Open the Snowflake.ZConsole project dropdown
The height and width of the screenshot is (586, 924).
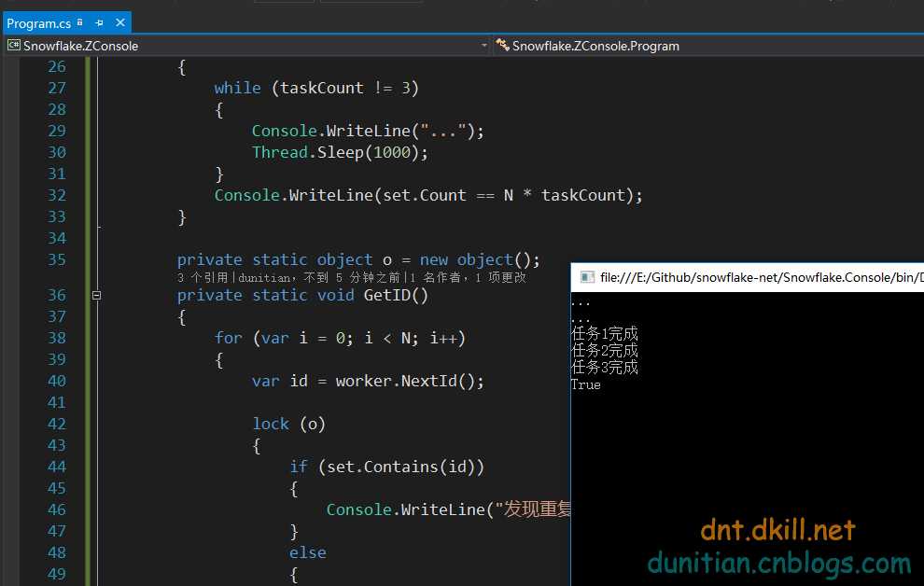(x=248, y=46)
